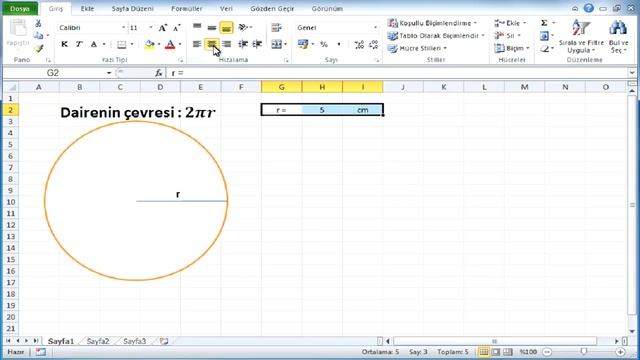Open sheet Sayfa3
Screen dimensions: 640x360
click(134, 341)
